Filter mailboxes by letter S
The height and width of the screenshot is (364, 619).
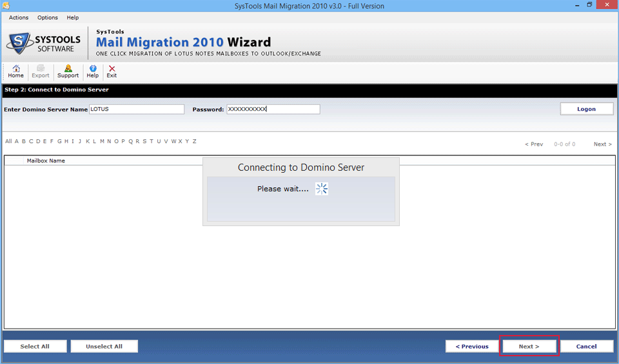point(144,141)
